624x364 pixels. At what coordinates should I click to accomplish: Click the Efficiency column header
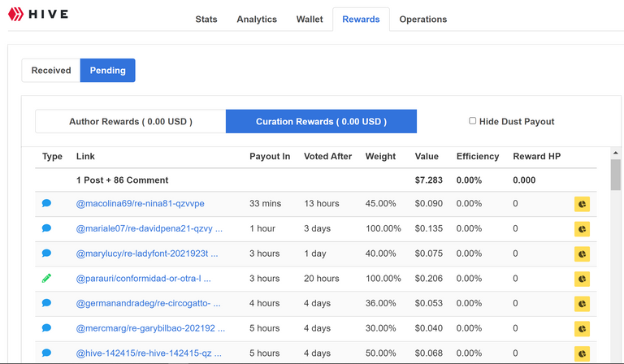pyautogui.click(x=478, y=156)
